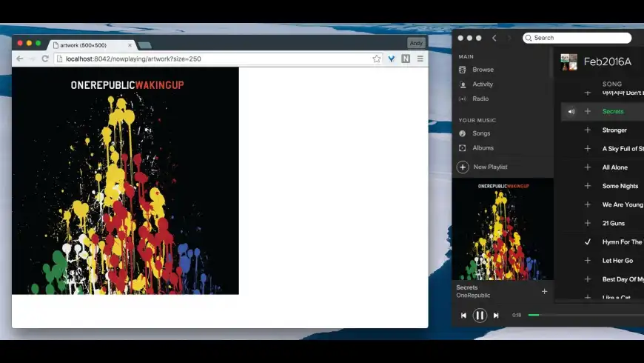
Task: Select the song Secrets in playlist
Action: (x=613, y=111)
